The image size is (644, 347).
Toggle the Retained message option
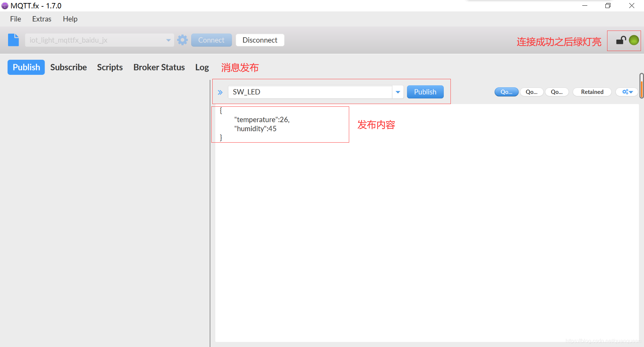pyautogui.click(x=592, y=92)
